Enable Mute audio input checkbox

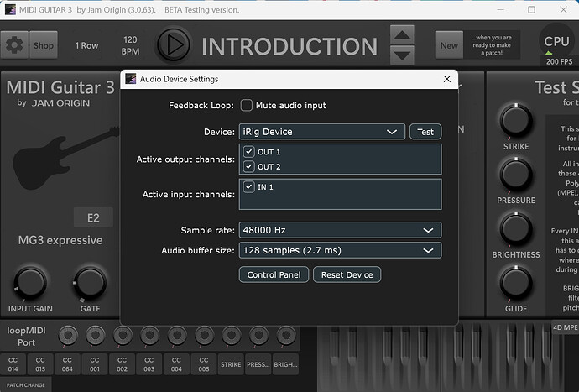tap(247, 105)
